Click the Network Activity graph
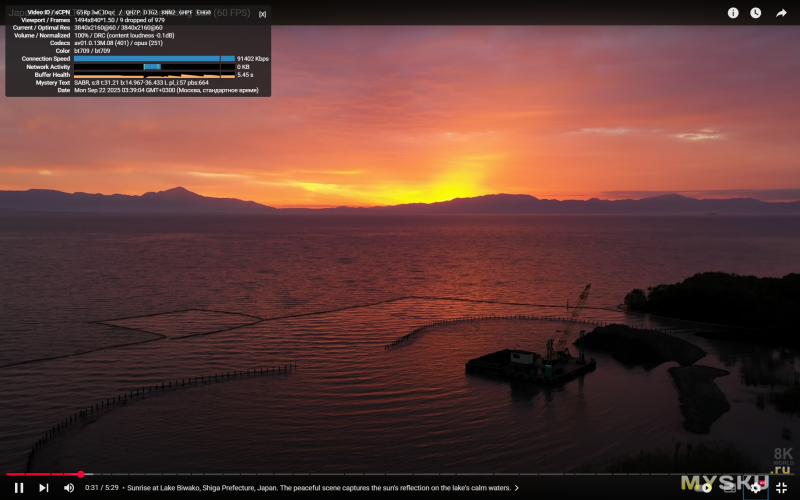 154,67
